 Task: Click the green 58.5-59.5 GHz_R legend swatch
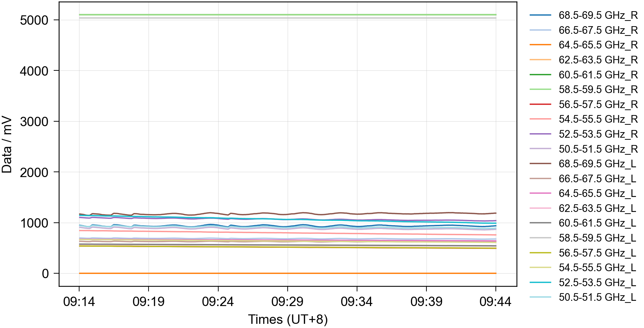[540, 90]
